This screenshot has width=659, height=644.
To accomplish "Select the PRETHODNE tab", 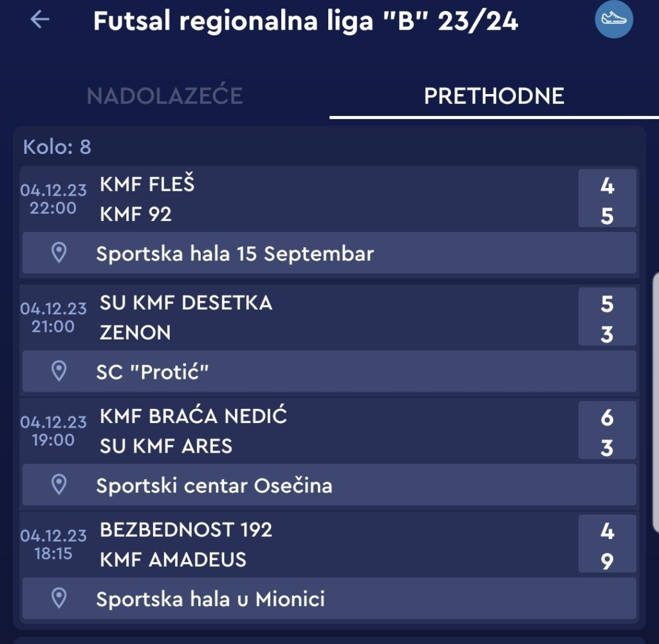I will (x=494, y=97).
